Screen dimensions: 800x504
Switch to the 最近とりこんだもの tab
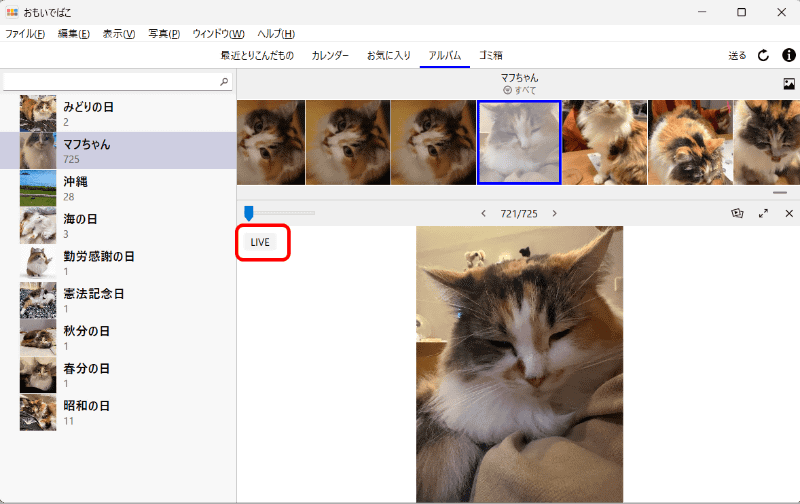[x=257, y=55]
